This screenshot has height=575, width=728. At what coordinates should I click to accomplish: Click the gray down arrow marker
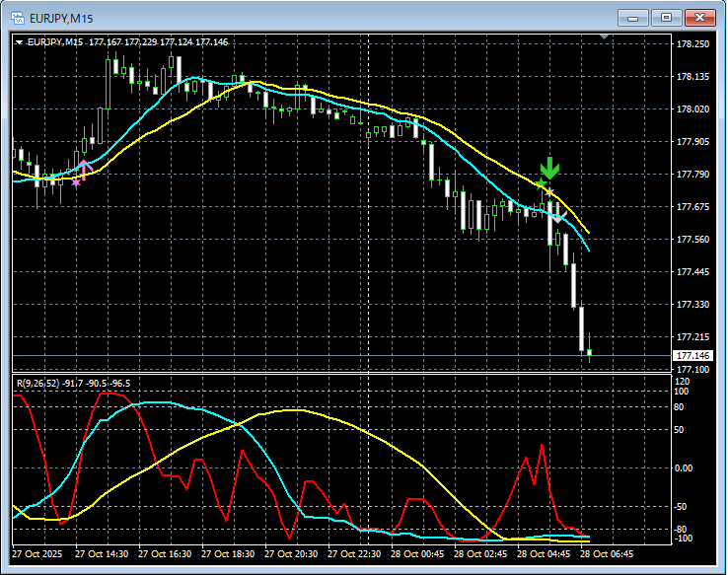click(x=558, y=213)
